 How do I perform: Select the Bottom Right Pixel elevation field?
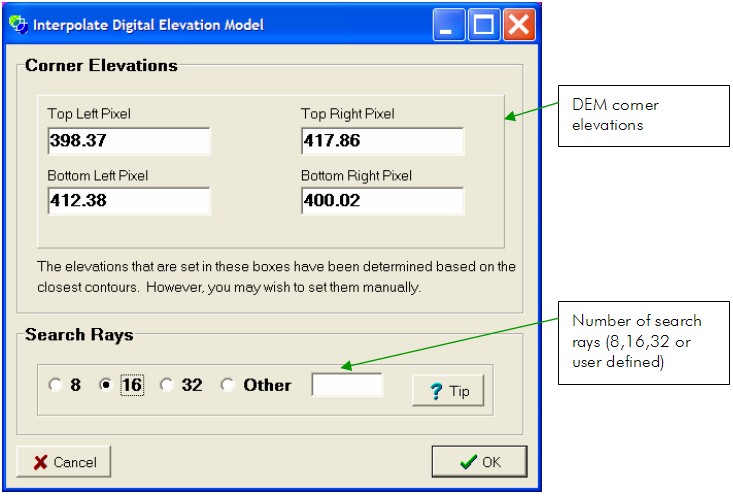[382, 202]
